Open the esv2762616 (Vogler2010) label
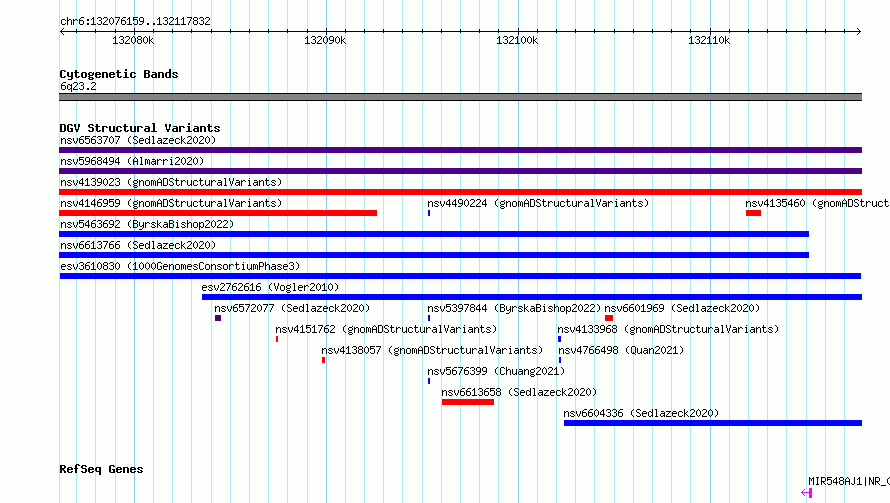This screenshot has height=503, width=890. [x=270, y=287]
